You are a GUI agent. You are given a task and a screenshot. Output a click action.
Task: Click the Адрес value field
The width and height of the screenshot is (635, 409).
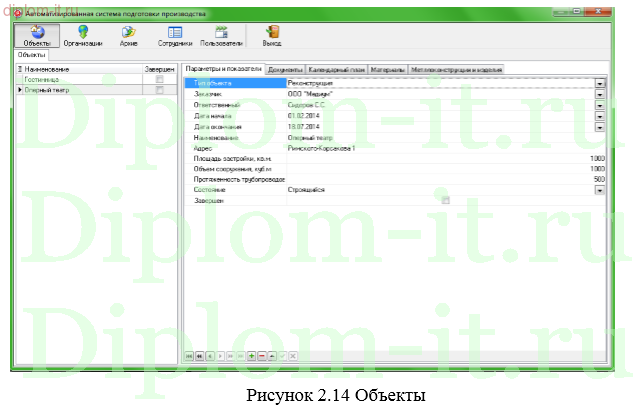point(440,148)
